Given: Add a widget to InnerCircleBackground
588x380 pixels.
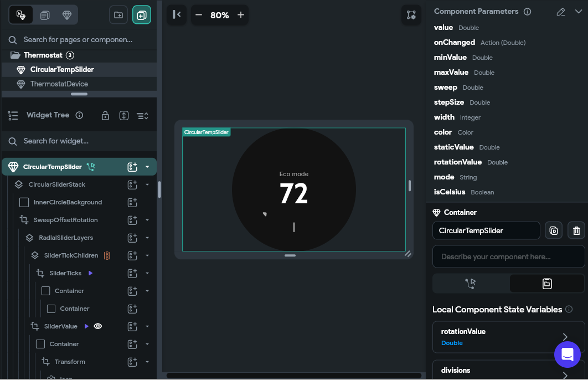Looking at the screenshot, I should (132, 203).
